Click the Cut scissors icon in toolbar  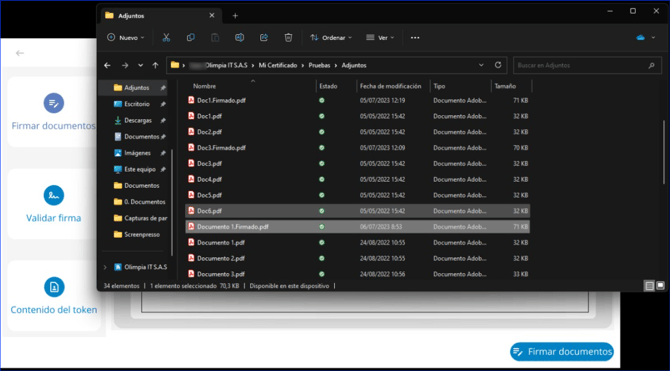(x=166, y=38)
